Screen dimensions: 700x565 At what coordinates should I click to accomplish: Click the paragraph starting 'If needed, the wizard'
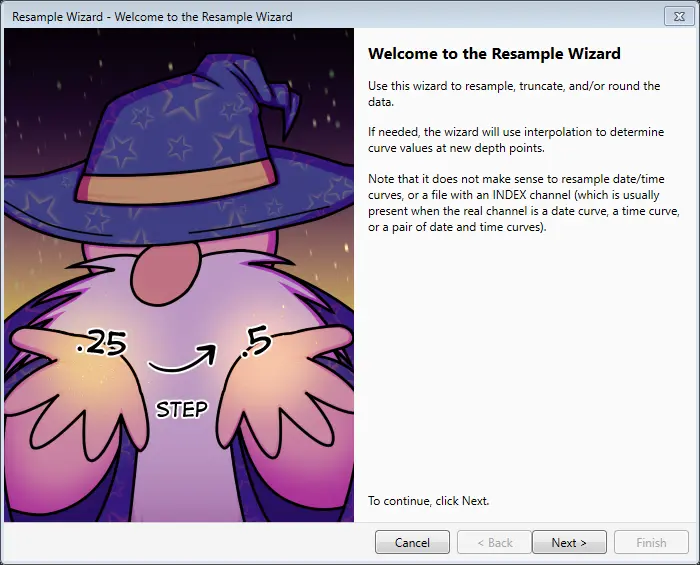click(x=516, y=140)
